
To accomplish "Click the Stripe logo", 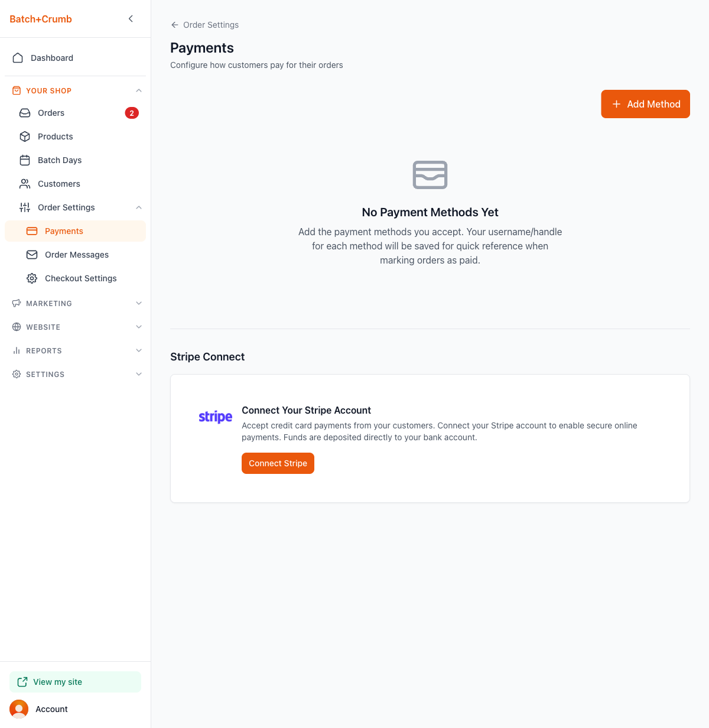I will [x=216, y=417].
